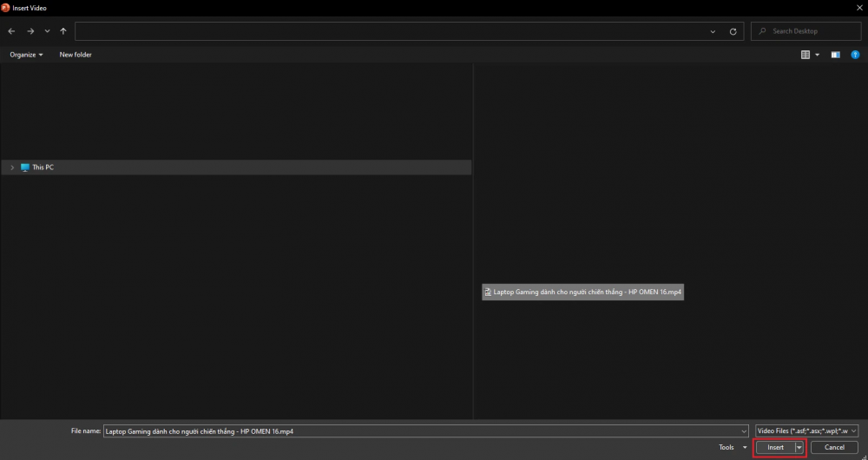Click the Search Desktop field
The height and width of the screenshot is (460, 868).
tap(806, 31)
